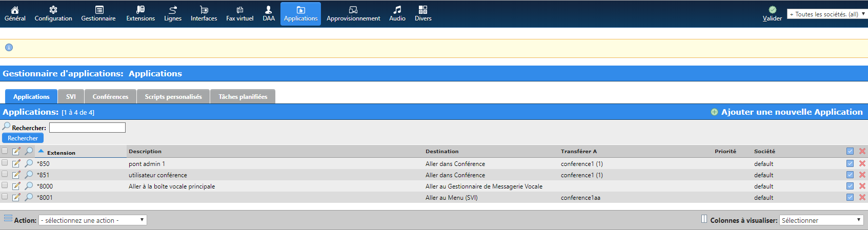This screenshot has width=868, height=230.
Task: Click the green plus add-application icon
Action: pyautogui.click(x=714, y=112)
